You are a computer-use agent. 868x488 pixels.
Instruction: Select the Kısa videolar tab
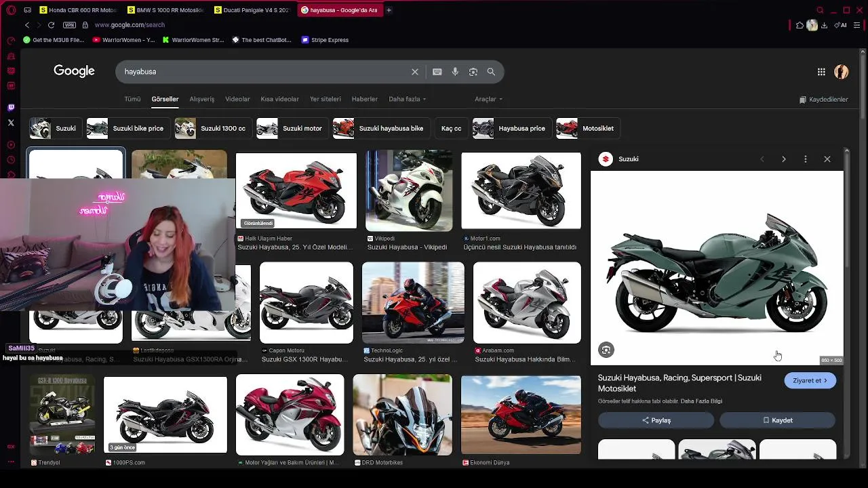tap(279, 99)
